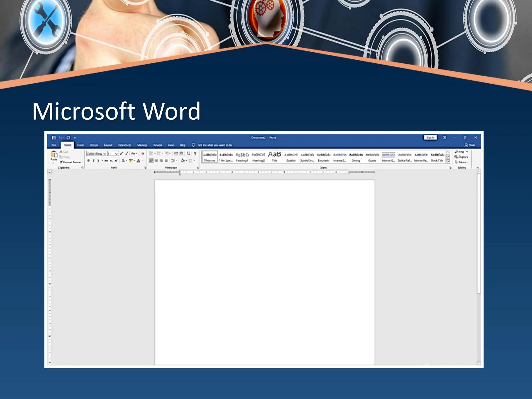
Task: Toggle Subscript formatting
Action: pyautogui.click(x=111, y=161)
